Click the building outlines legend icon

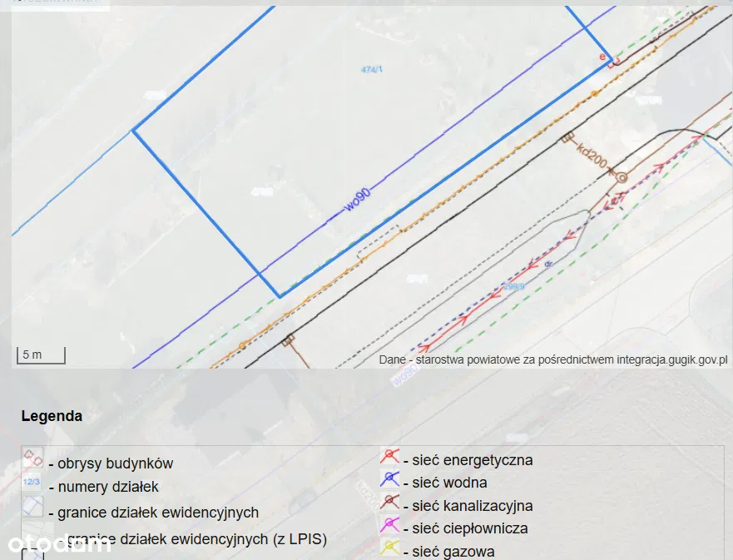pos(32,459)
